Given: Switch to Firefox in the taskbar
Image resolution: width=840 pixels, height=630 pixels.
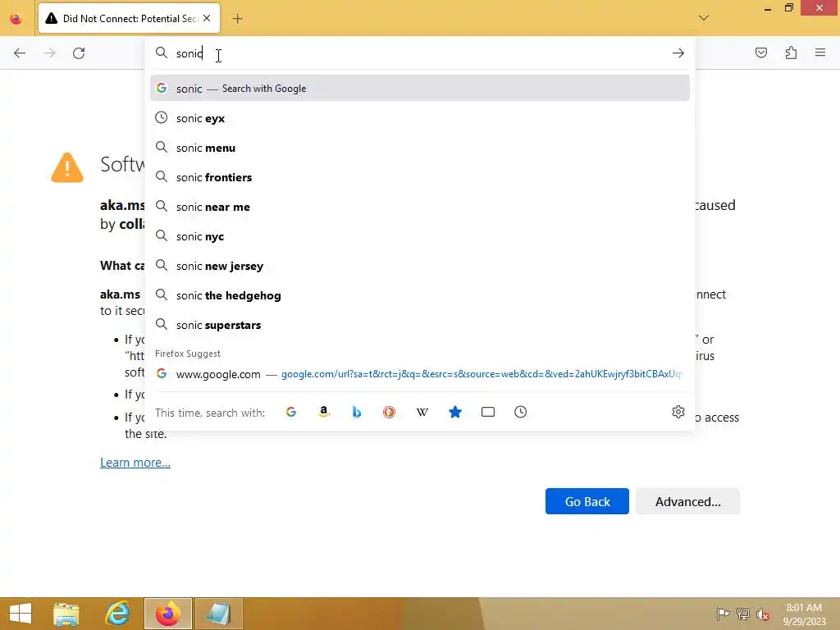Looking at the screenshot, I should click(x=167, y=614).
